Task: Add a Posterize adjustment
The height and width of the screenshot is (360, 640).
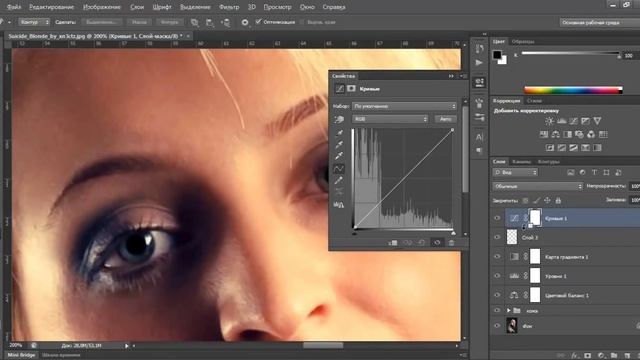Action: pos(562,147)
